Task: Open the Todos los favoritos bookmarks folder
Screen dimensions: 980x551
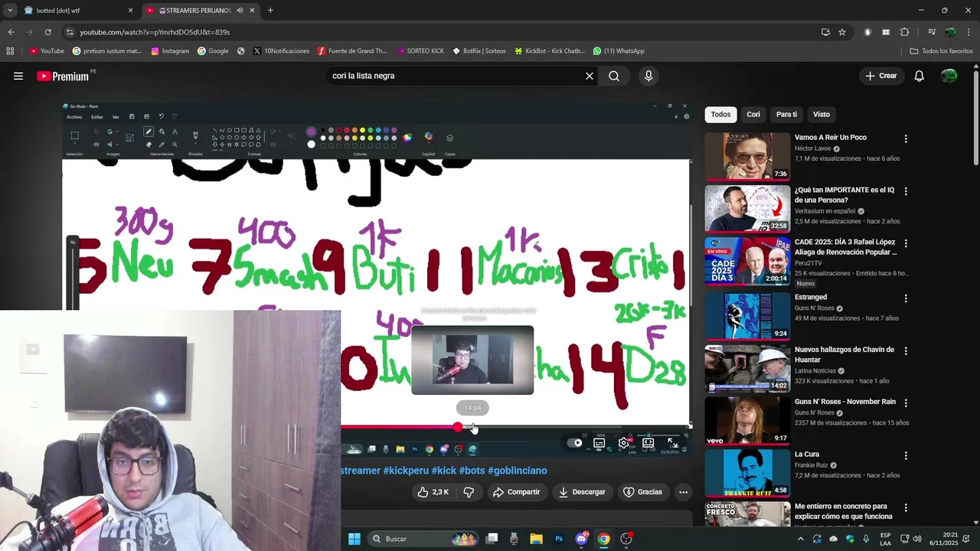Action: click(x=941, y=51)
